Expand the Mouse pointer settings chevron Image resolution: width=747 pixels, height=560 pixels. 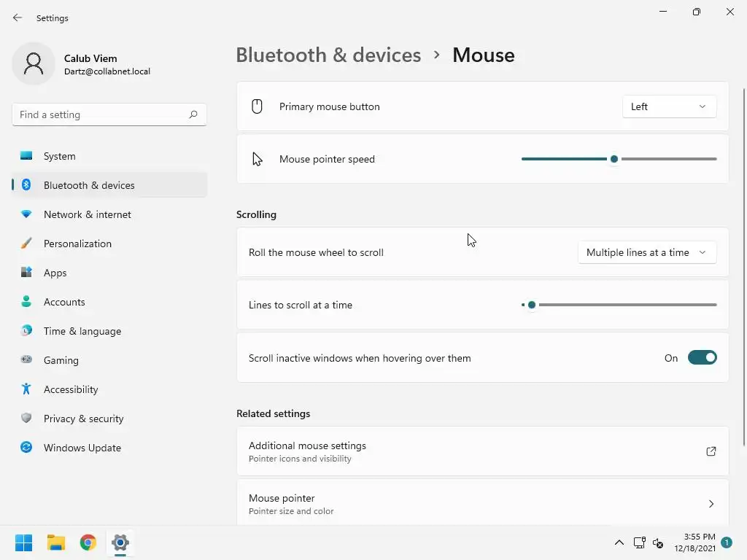tap(711, 504)
